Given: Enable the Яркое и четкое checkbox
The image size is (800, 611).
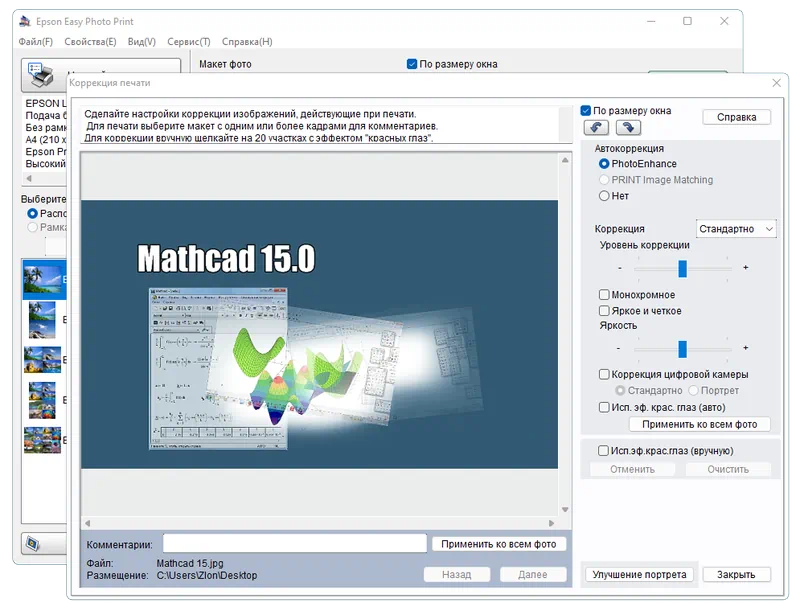Looking at the screenshot, I should (x=604, y=311).
